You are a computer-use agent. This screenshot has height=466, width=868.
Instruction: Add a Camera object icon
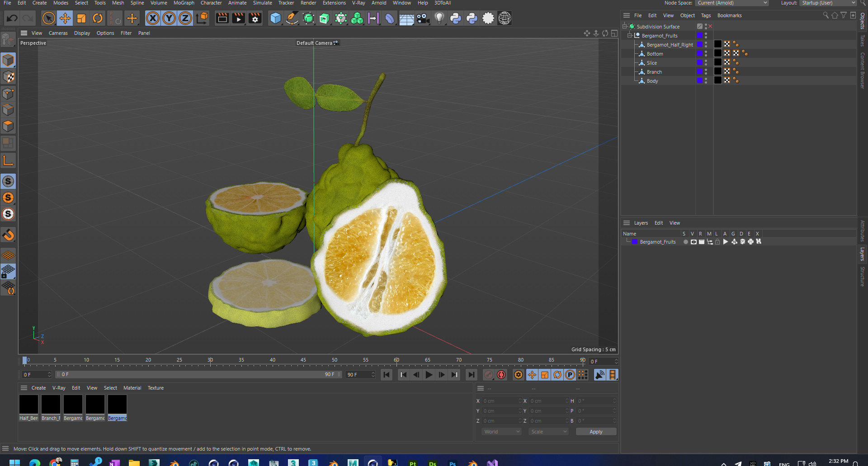[423, 19]
